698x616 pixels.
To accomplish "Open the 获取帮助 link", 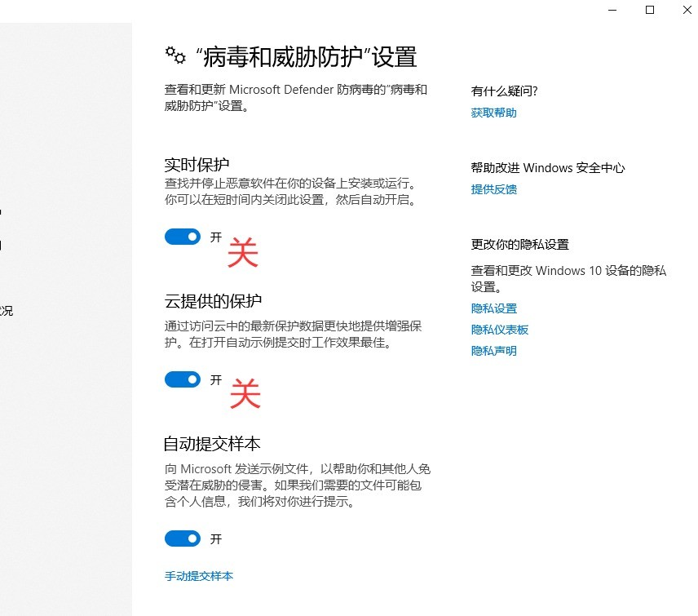I will (493, 113).
